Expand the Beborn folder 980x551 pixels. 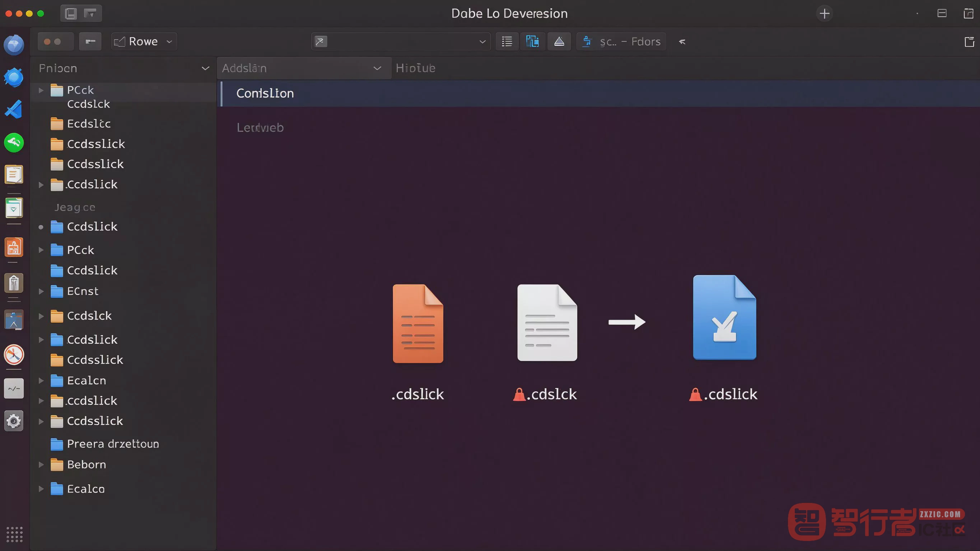pos(41,465)
